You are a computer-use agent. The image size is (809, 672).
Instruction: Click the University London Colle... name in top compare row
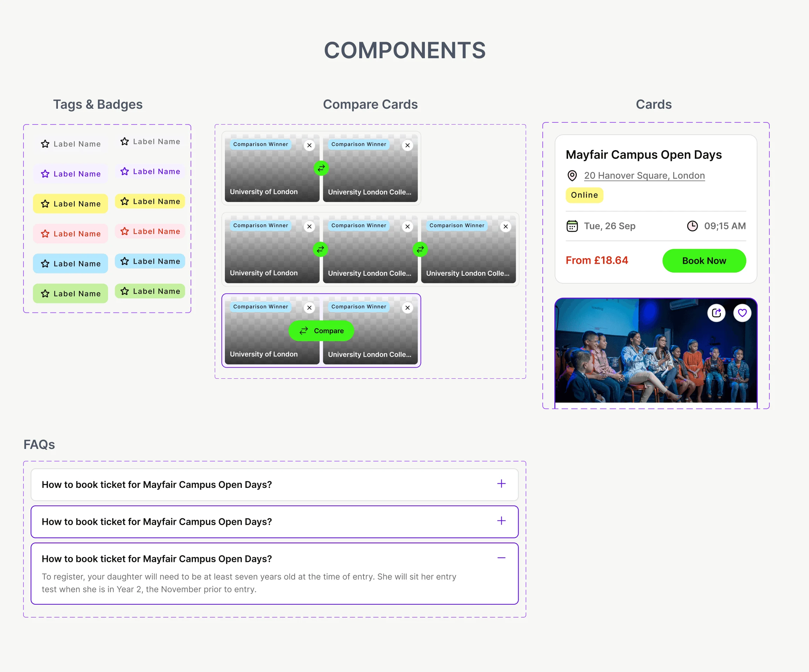coord(369,192)
